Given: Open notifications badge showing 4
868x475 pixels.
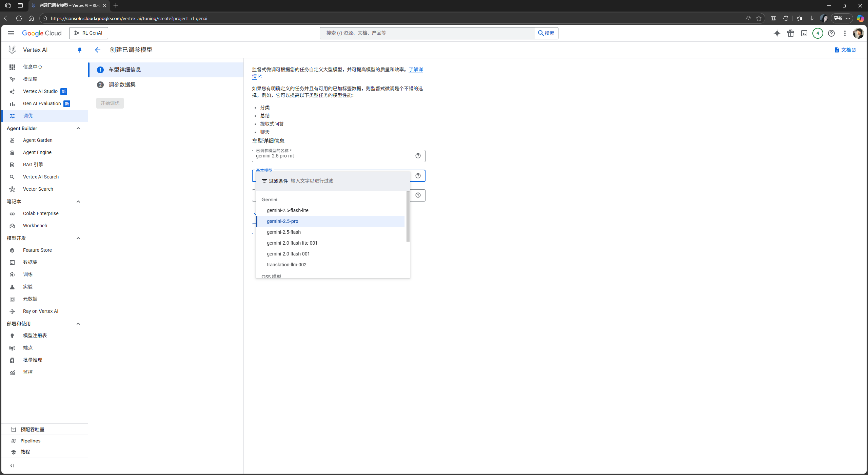Looking at the screenshot, I should tap(818, 33).
